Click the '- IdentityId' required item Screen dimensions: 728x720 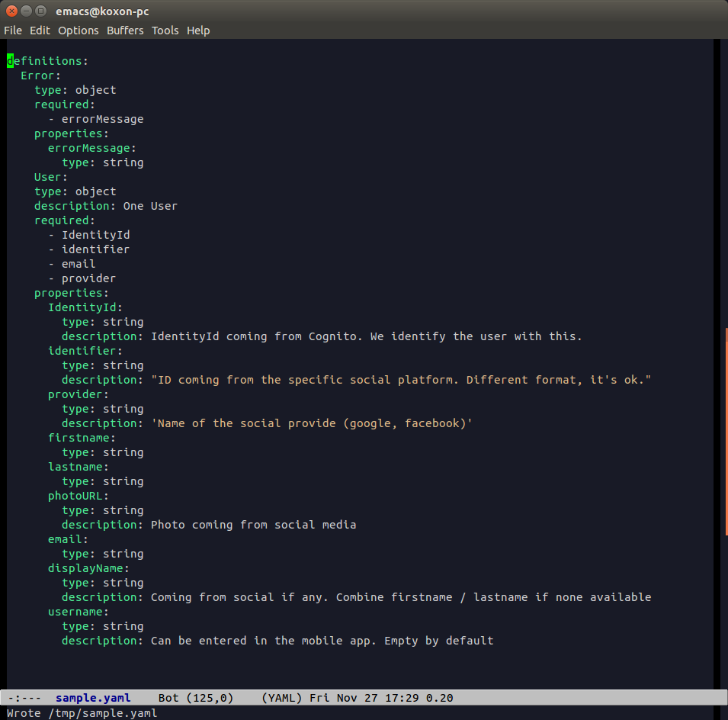click(x=89, y=235)
